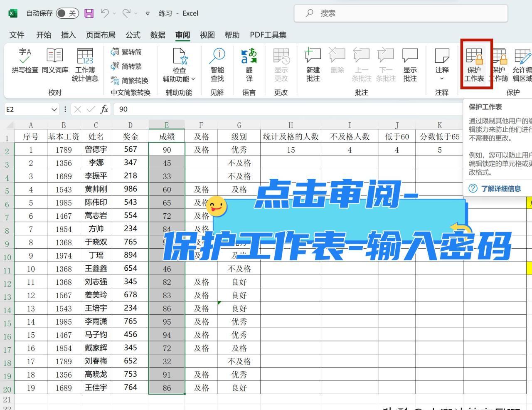This screenshot has height=410, width=532.
Task: Click header cell 分数低于65
Action: coord(440,136)
